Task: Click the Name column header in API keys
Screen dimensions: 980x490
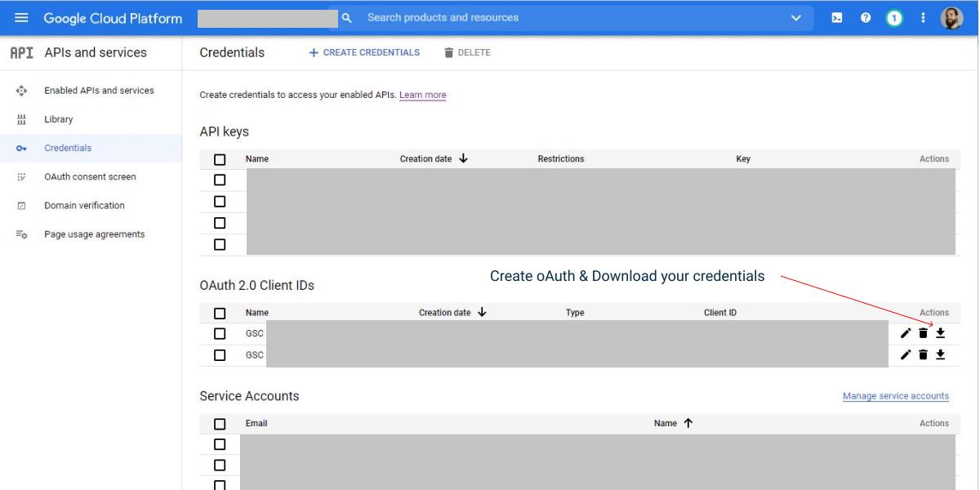Action: point(257,159)
